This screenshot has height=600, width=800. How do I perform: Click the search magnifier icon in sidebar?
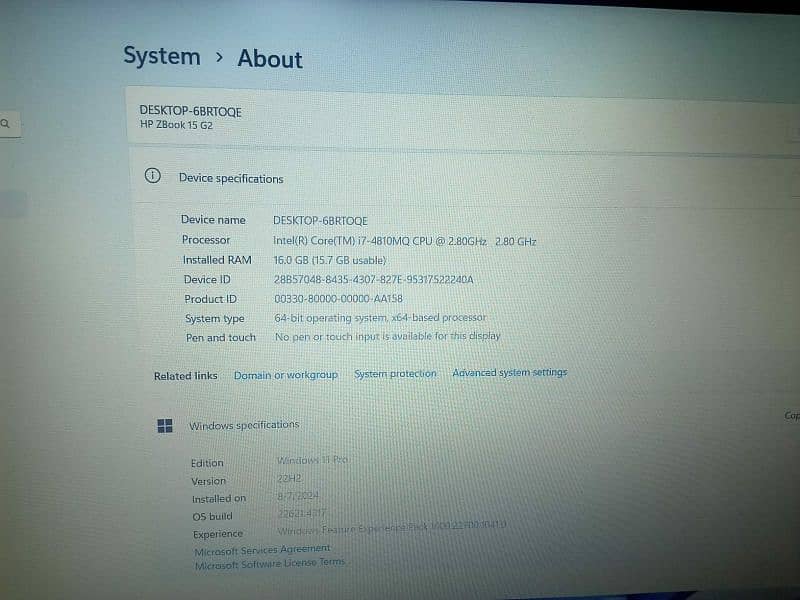click(x=5, y=123)
